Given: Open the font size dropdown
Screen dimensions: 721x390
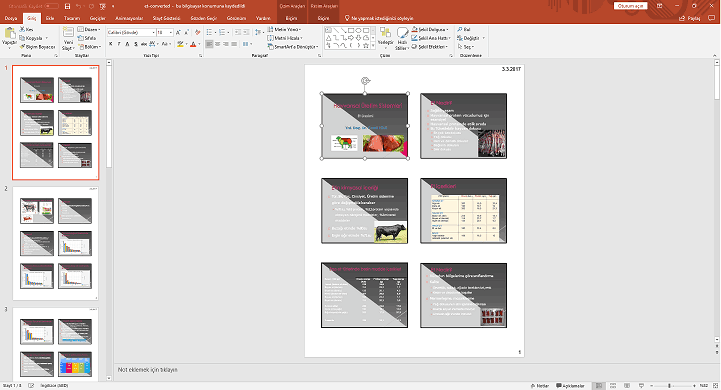Looking at the screenshot, I should 171,33.
